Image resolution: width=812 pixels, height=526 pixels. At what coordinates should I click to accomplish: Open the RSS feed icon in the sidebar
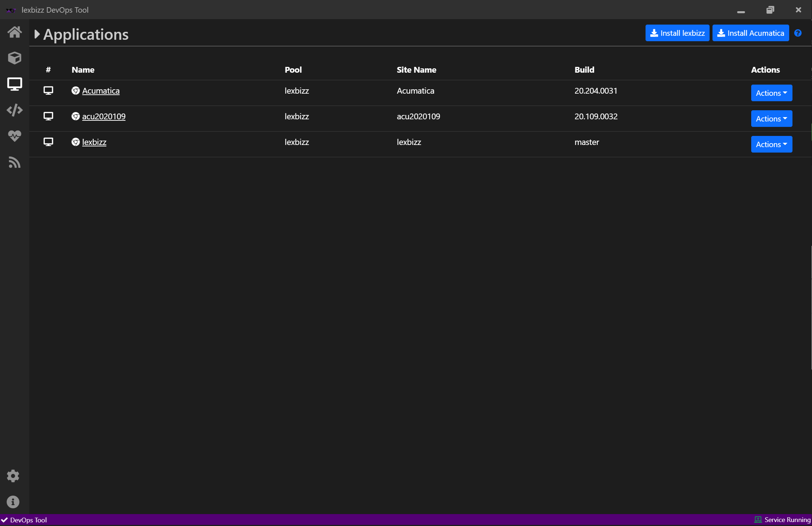coord(14,162)
